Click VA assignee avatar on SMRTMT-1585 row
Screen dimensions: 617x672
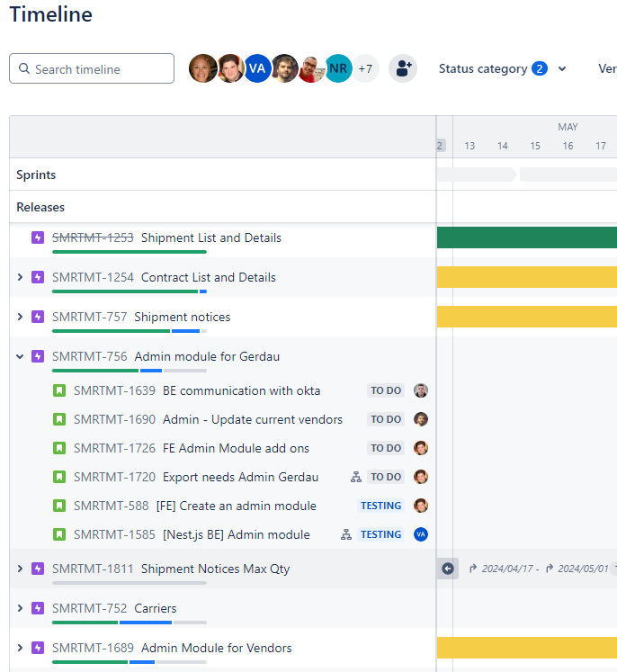click(421, 534)
